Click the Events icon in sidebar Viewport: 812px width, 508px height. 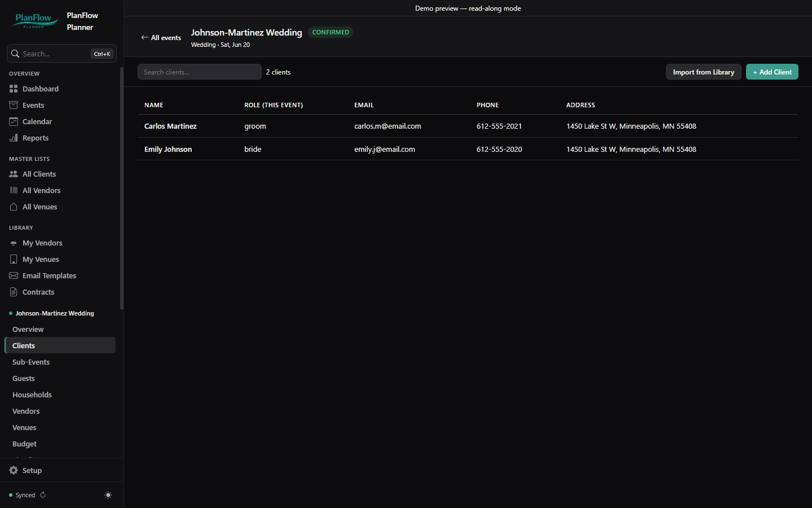(x=14, y=105)
